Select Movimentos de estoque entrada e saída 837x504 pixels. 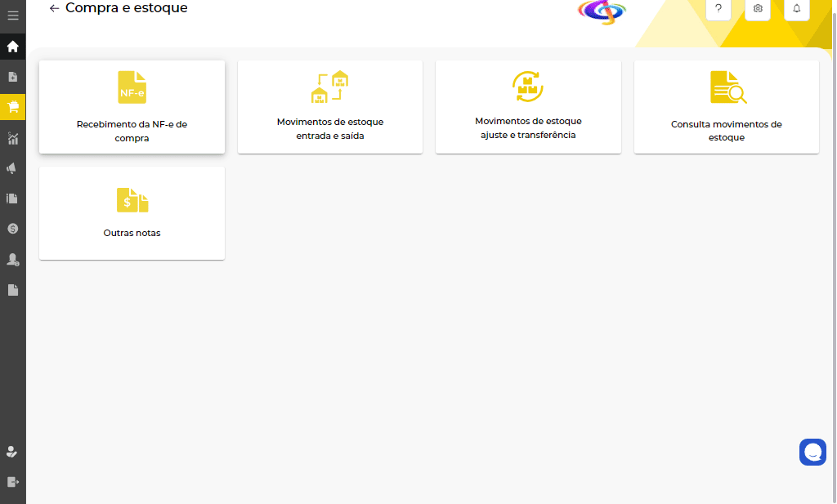330,107
